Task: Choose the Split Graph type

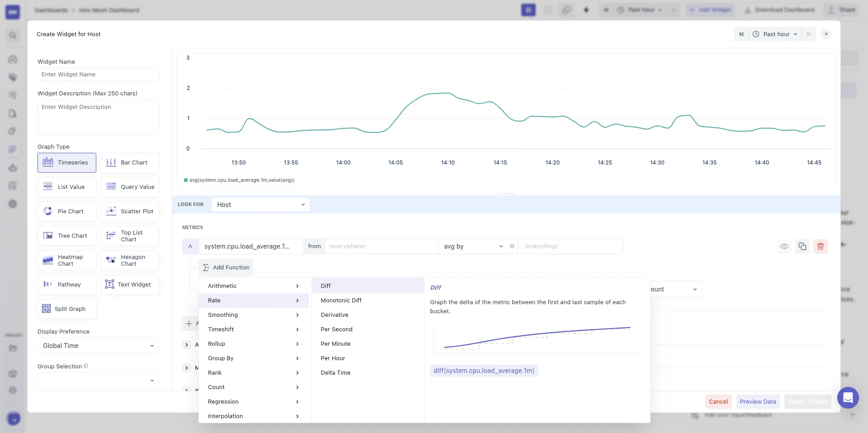Action: coord(67,309)
